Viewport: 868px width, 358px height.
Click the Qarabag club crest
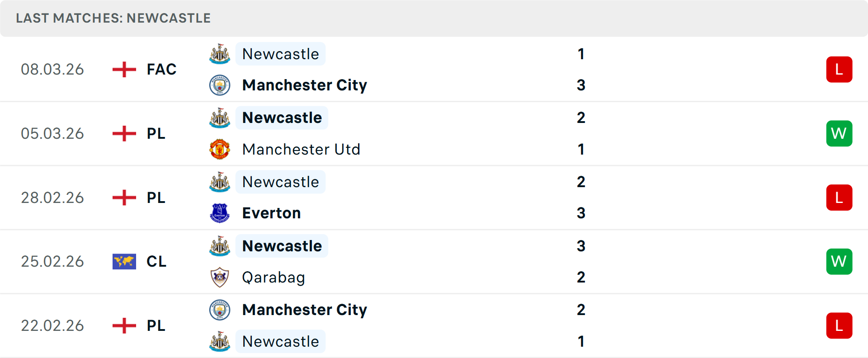pos(219,278)
